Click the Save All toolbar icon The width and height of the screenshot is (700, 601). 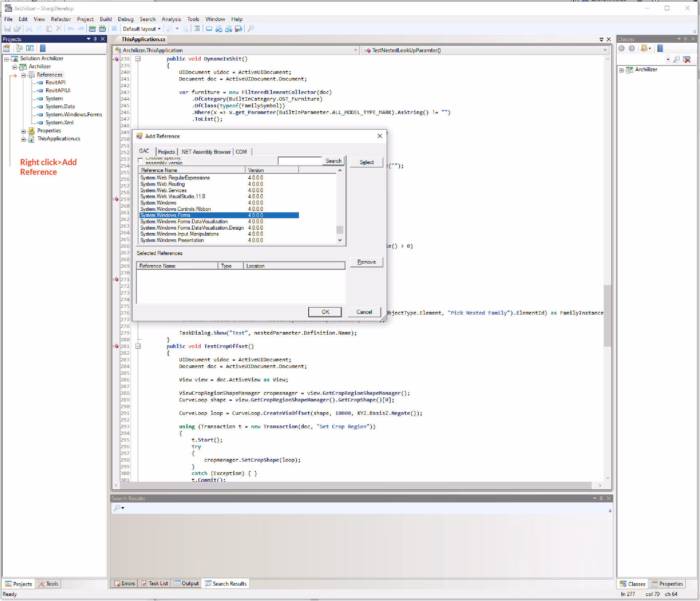pyautogui.click(x=17, y=29)
